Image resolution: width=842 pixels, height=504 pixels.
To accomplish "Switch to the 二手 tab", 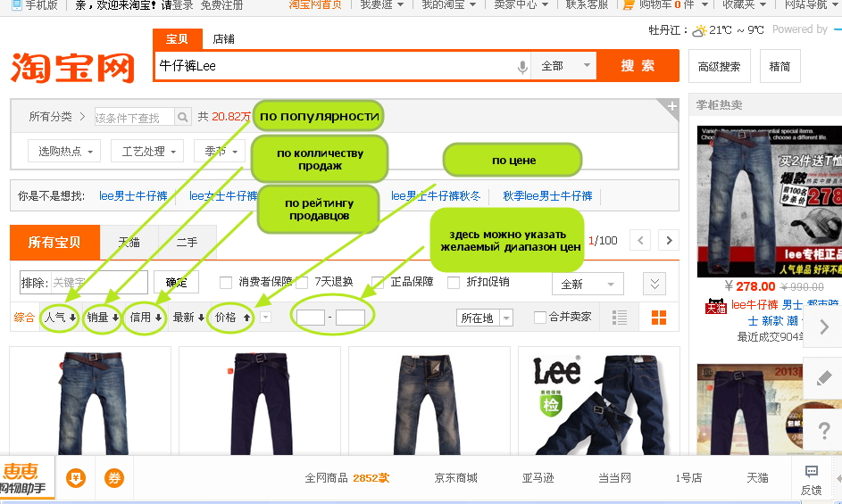I will coord(188,242).
